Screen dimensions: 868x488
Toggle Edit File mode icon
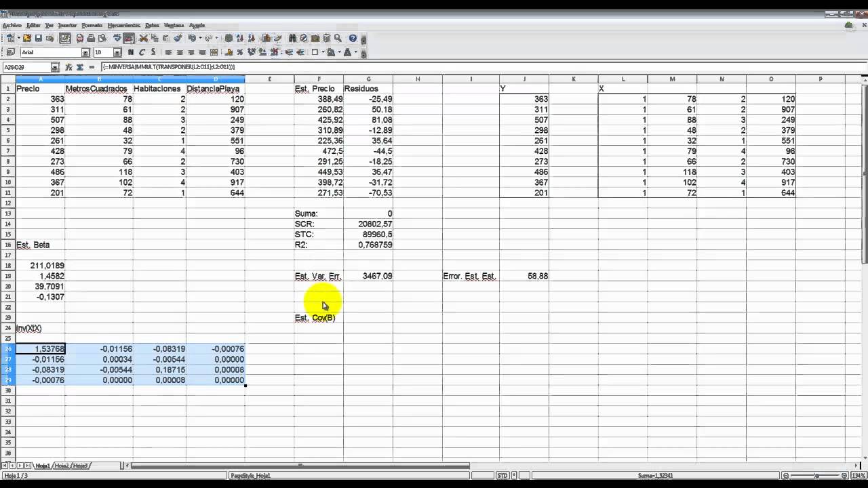pos(65,39)
